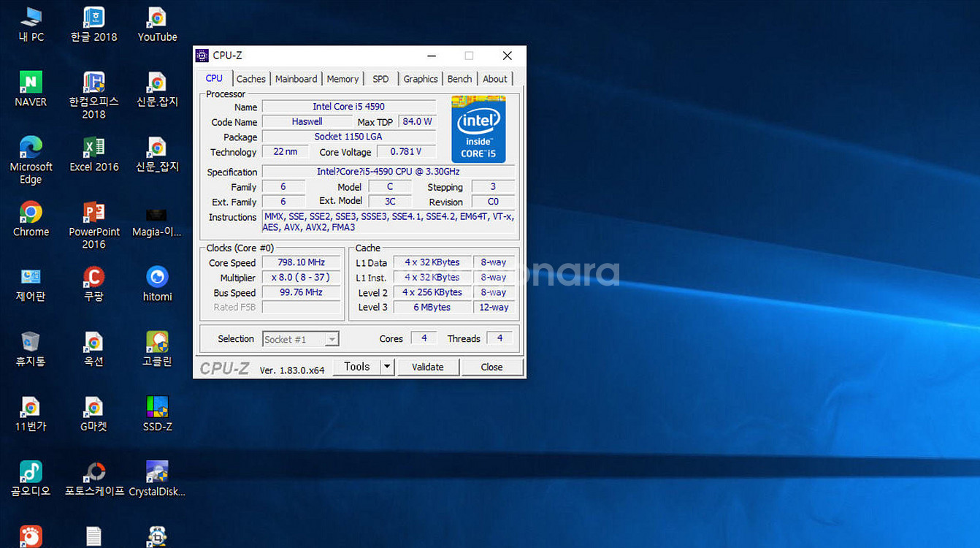Click the Name field Intel Core i5 4590

click(349, 107)
